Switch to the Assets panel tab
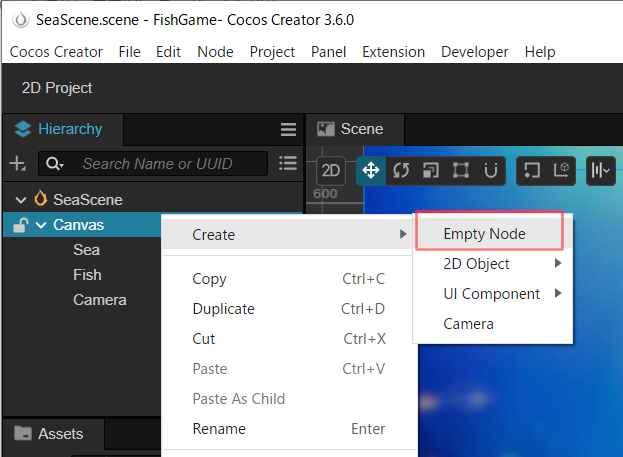 coord(53,434)
